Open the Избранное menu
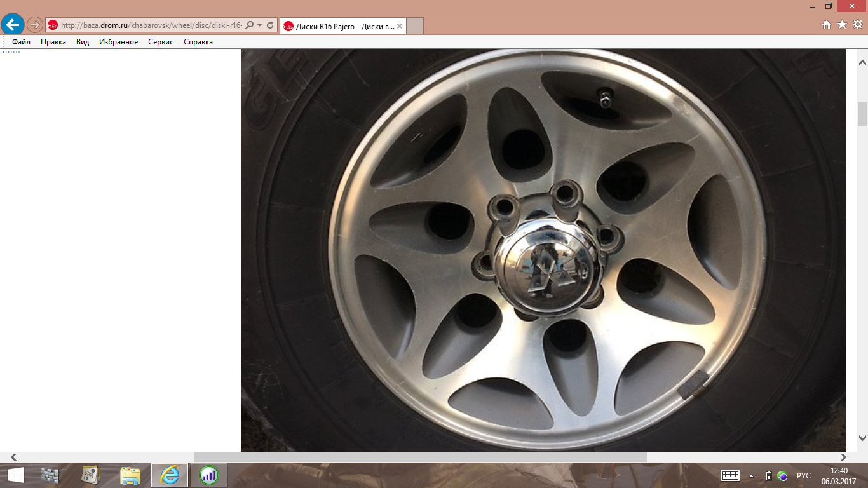The height and width of the screenshot is (488, 868). [118, 42]
